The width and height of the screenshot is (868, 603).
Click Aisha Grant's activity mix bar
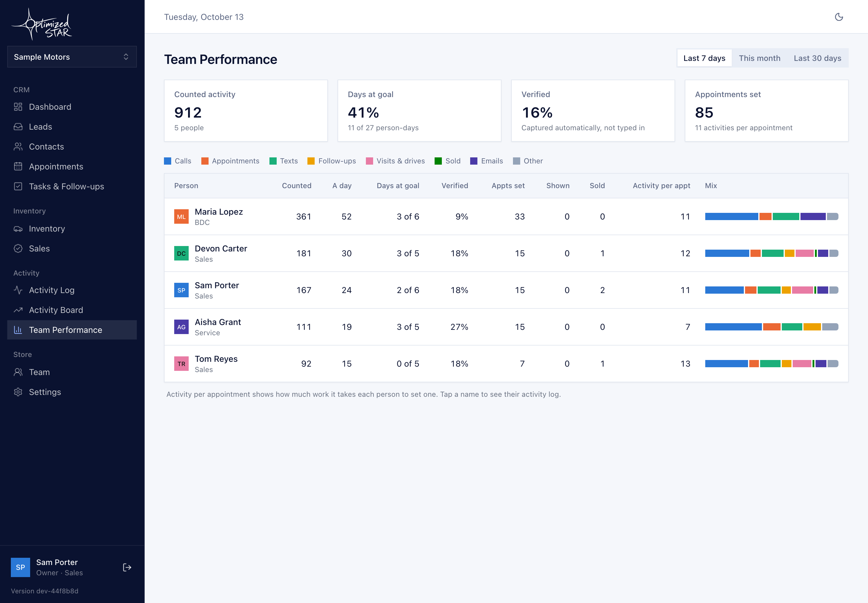(772, 327)
